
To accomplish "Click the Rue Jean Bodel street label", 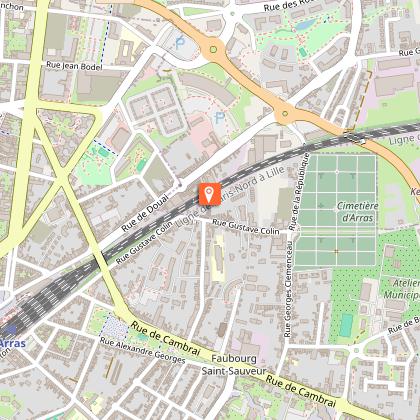I will [74, 66].
